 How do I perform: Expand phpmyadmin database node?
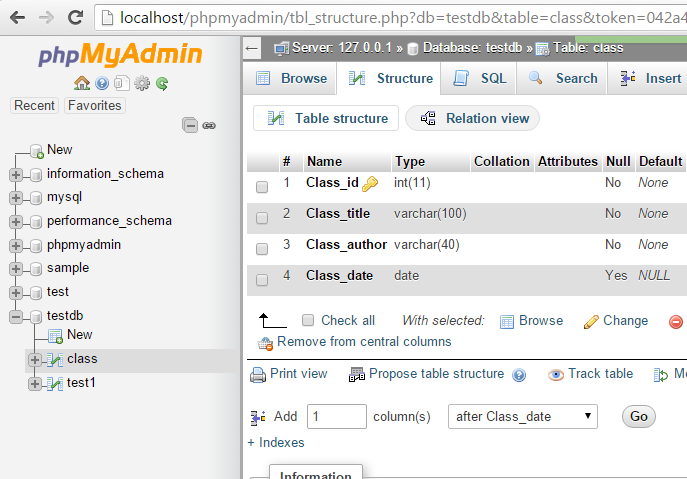pos(16,245)
